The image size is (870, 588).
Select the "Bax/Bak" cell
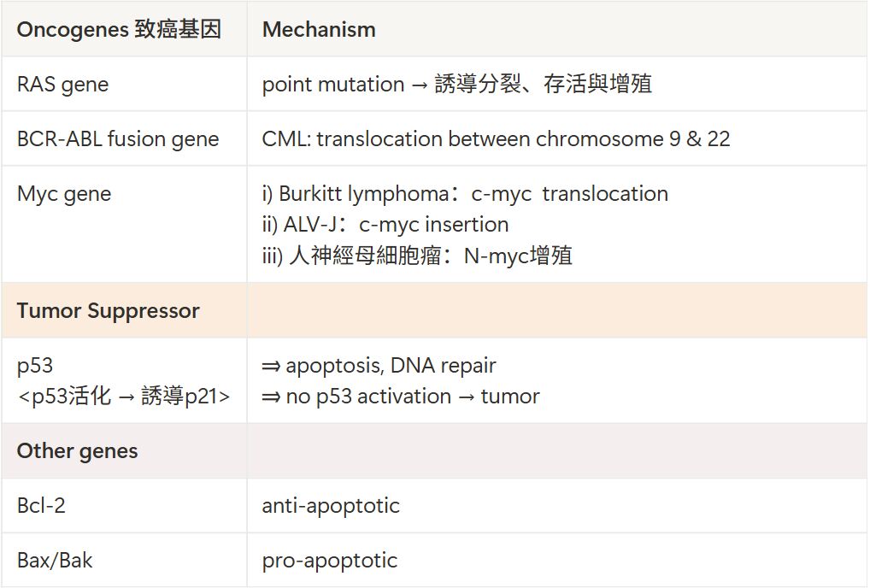click(x=55, y=561)
